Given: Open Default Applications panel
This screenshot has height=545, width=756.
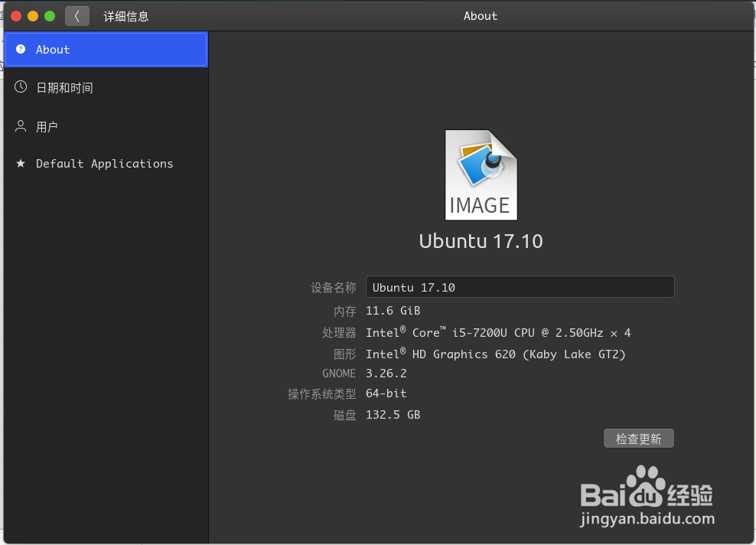Looking at the screenshot, I should pos(106,164).
